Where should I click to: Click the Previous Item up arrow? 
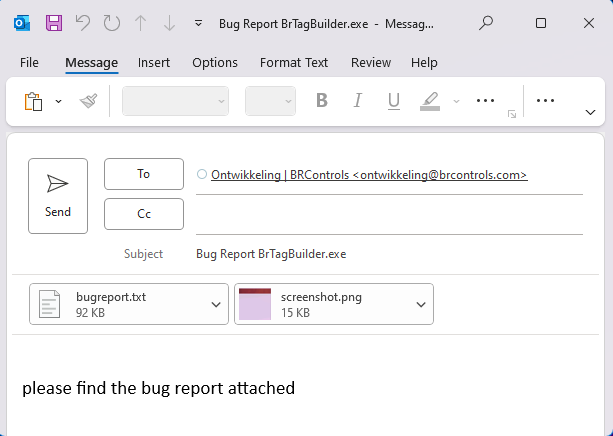[140, 23]
